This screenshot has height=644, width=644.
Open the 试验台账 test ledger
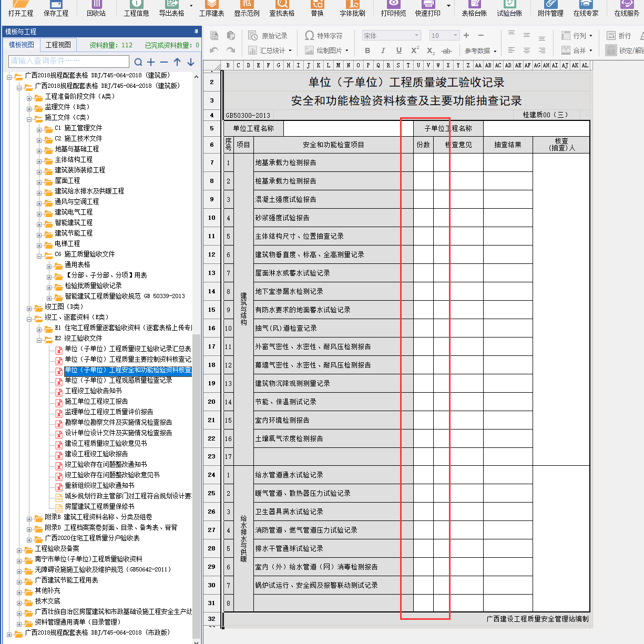click(510, 9)
